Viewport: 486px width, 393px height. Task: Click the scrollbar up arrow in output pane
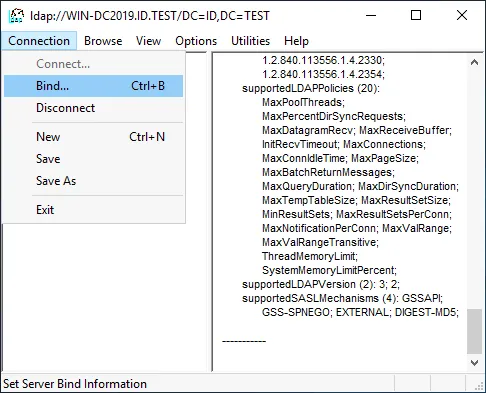pos(474,62)
